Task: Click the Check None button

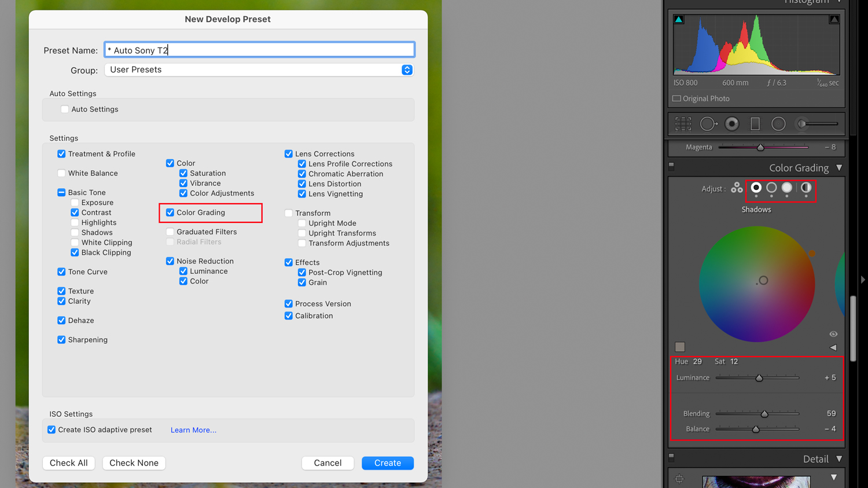Action: tap(134, 463)
